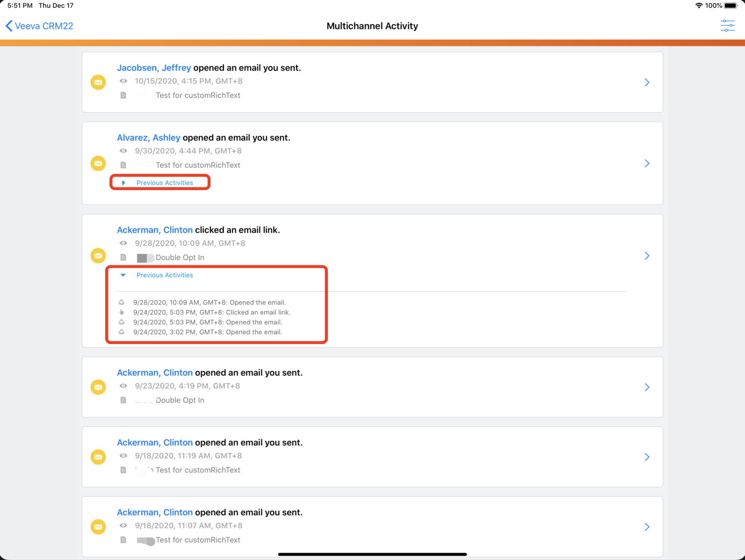Tap the email icon beside Alvarez, Ashley
Image resolution: width=745 pixels, height=560 pixels.
[x=98, y=163]
